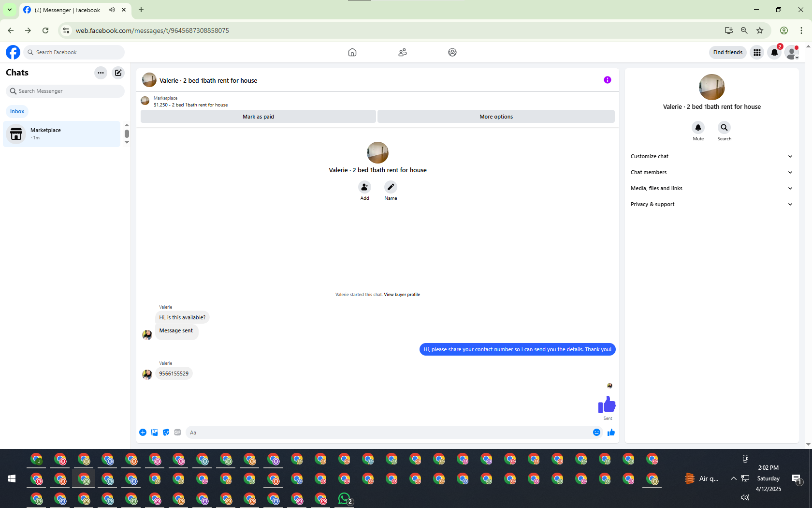812x508 pixels.
Task: Open a new browser tab
Action: tap(141, 10)
